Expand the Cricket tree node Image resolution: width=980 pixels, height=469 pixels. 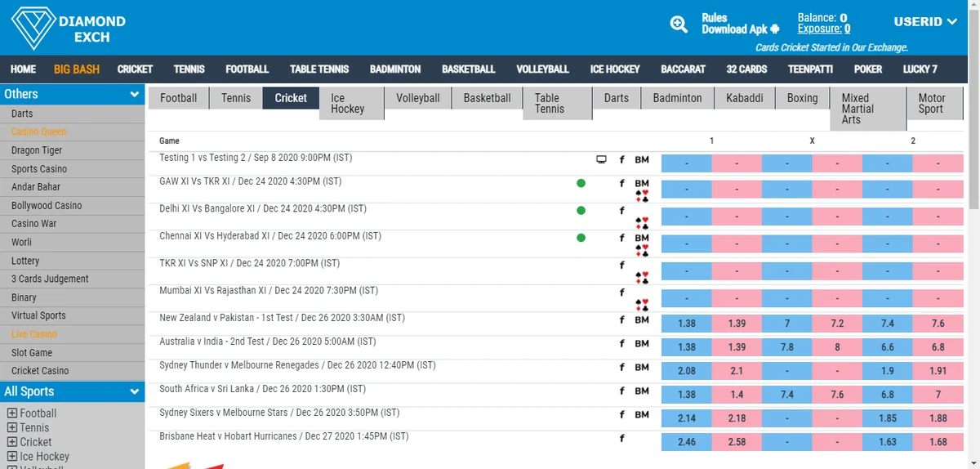(x=12, y=442)
